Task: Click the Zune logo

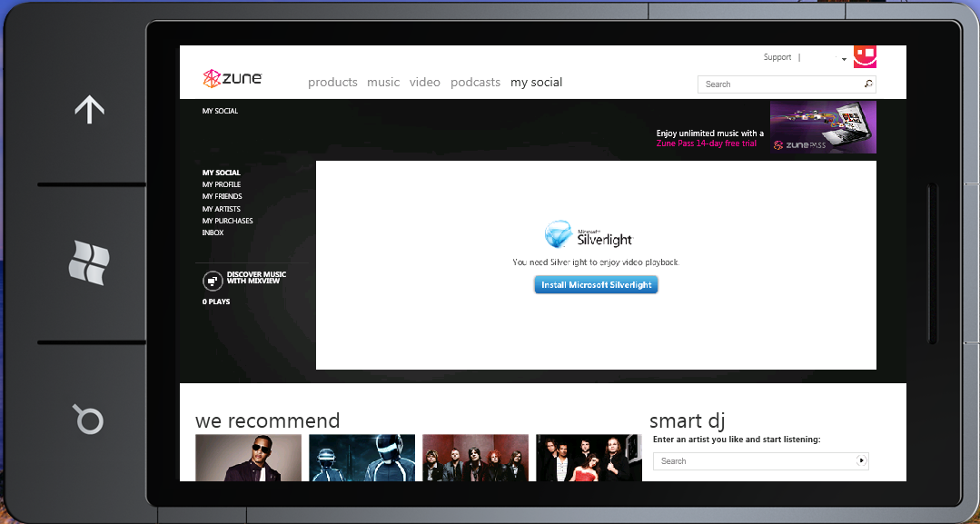Action: point(232,78)
